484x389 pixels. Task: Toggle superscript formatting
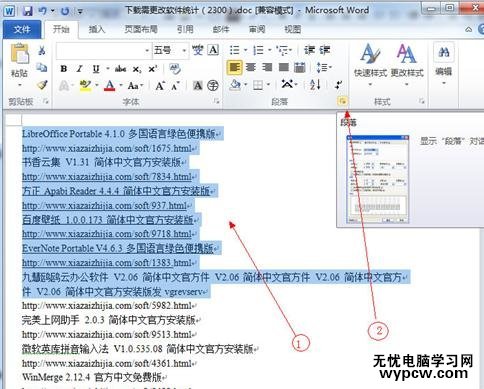point(153,69)
